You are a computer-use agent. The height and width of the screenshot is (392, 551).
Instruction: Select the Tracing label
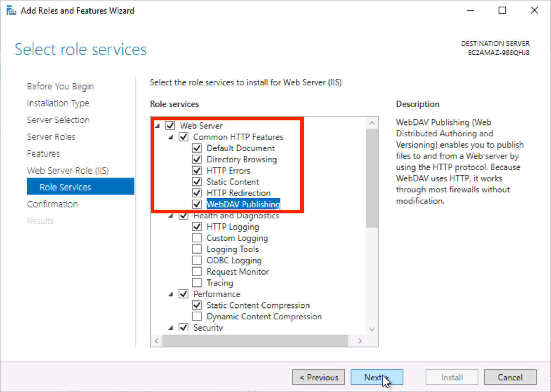point(220,283)
